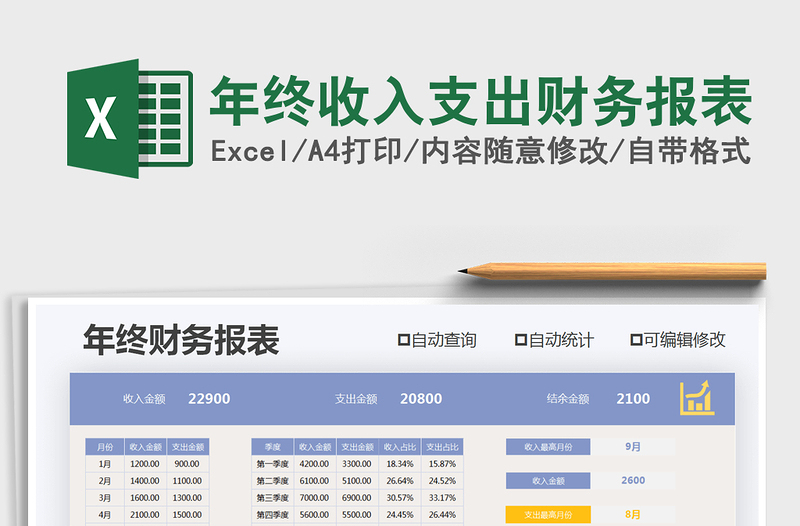Click the sheet heading 年终财务报表

point(181,340)
